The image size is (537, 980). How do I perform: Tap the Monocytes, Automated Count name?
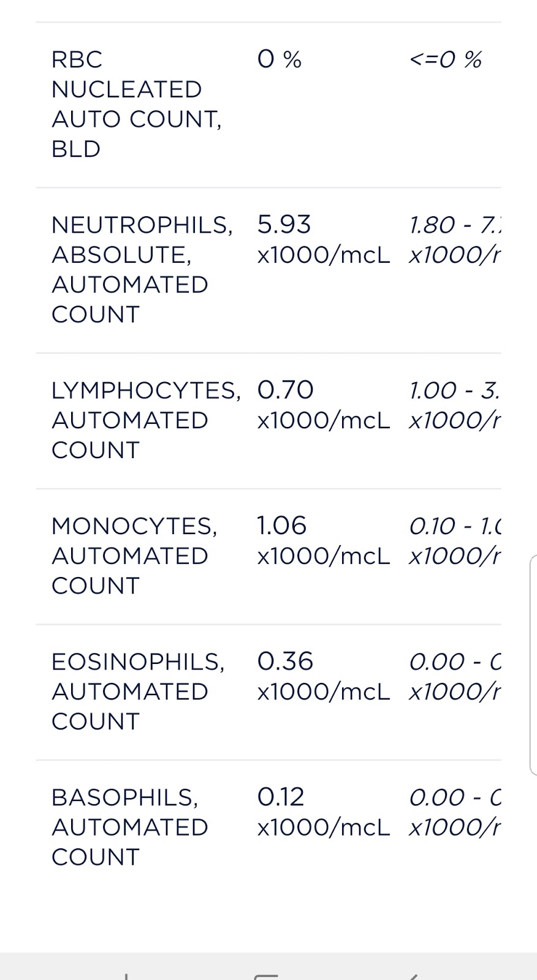pyautogui.click(x=134, y=556)
